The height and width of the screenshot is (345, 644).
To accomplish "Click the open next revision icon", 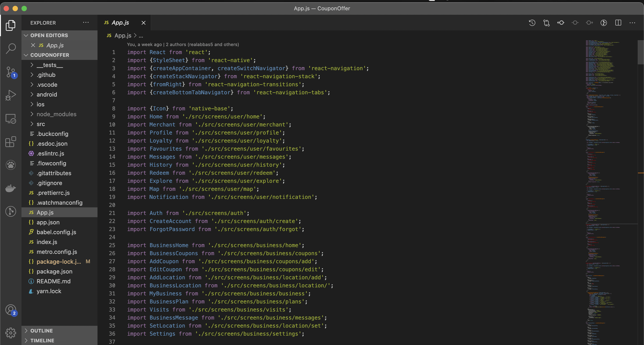I will (589, 23).
